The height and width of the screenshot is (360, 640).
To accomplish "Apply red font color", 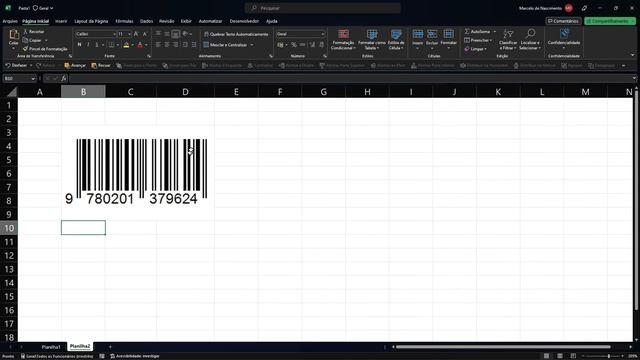I will click(140, 45).
